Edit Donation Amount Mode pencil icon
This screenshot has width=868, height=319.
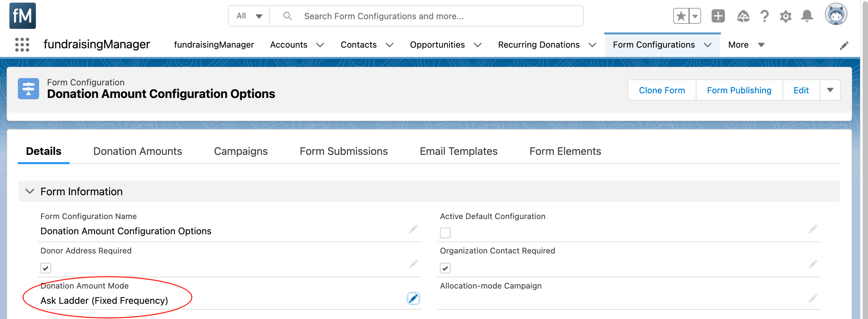[x=413, y=298]
